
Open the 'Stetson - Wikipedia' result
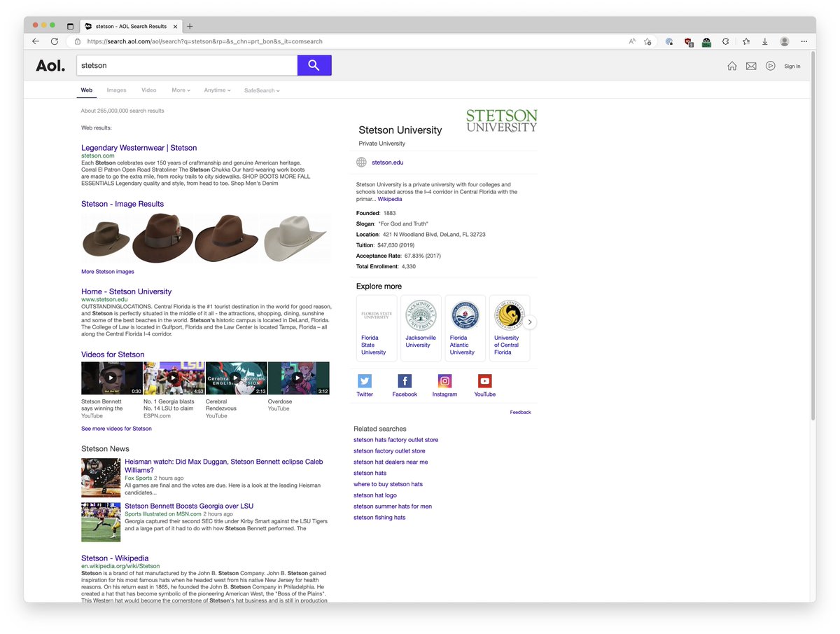coord(115,558)
